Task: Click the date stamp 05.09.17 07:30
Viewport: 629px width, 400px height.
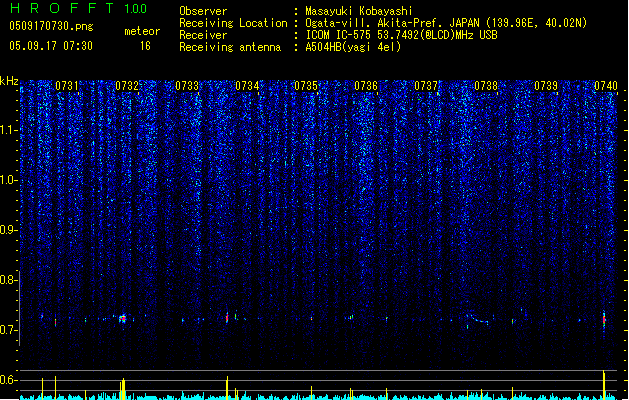Action: point(51,46)
